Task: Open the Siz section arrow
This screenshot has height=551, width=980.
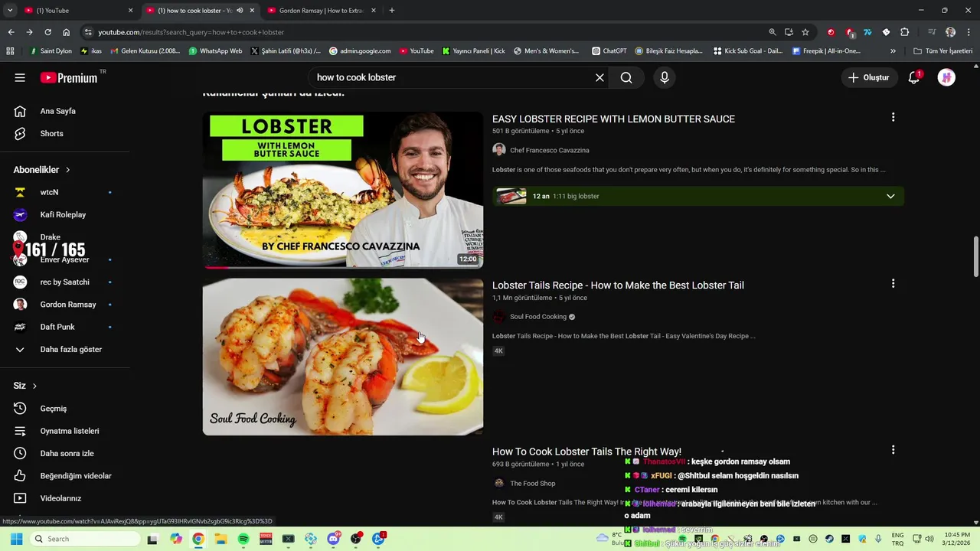Action: click(34, 386)
